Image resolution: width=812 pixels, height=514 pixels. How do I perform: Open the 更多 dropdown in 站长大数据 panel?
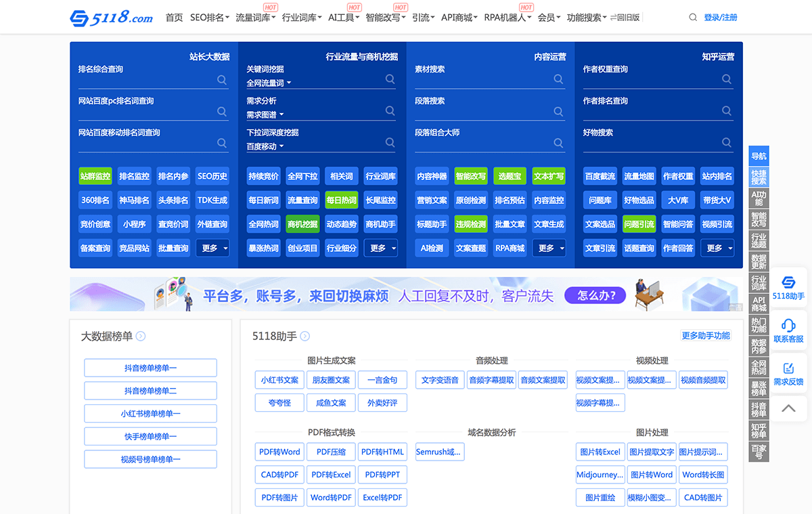coord(212,249)
